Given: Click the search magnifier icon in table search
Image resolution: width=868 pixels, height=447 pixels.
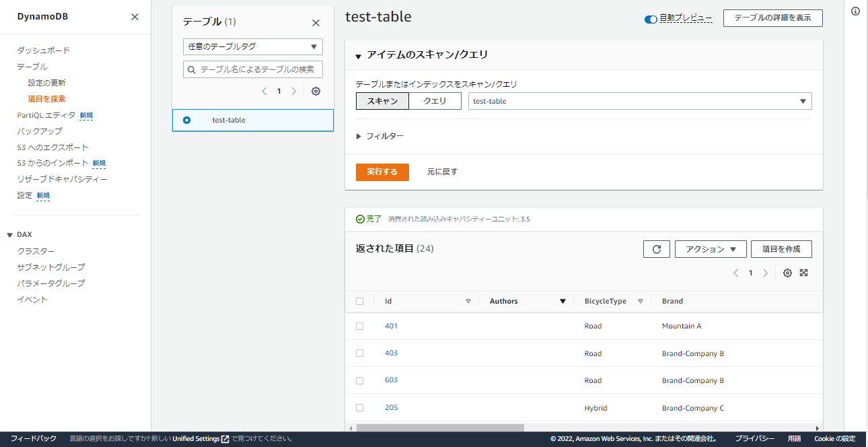Looking at the screenshot, I should pos(192,69).
